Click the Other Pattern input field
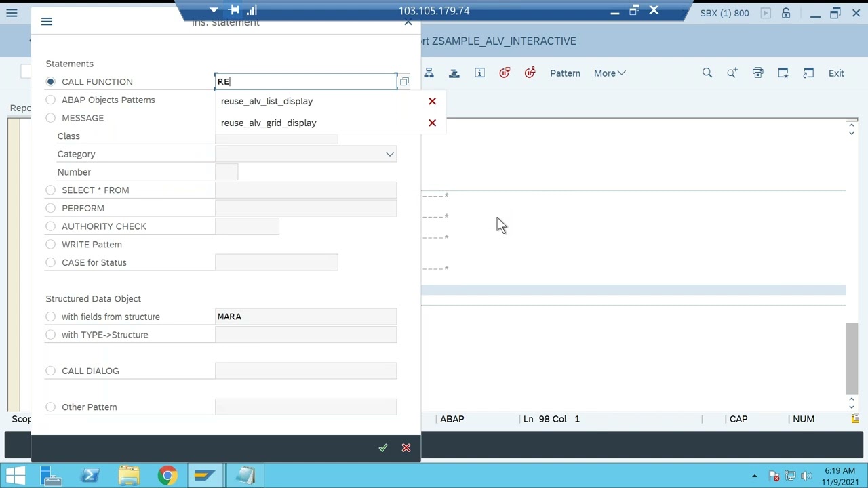This screenshot has height=488, width=868. point(306,407)
